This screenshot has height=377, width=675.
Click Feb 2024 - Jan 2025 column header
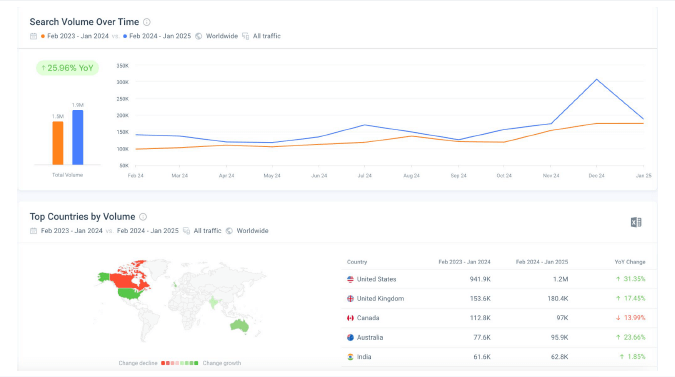tap(542, 262)
